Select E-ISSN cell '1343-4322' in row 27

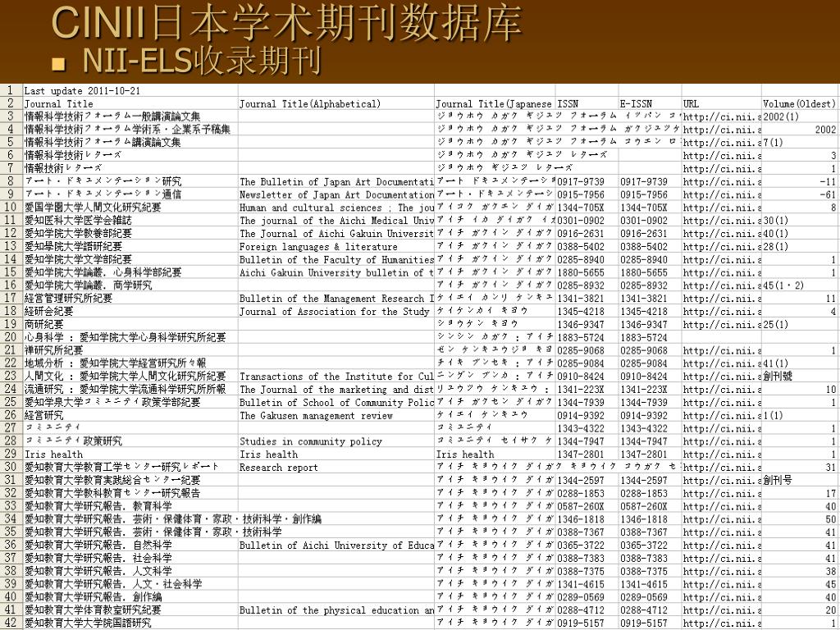650,428
